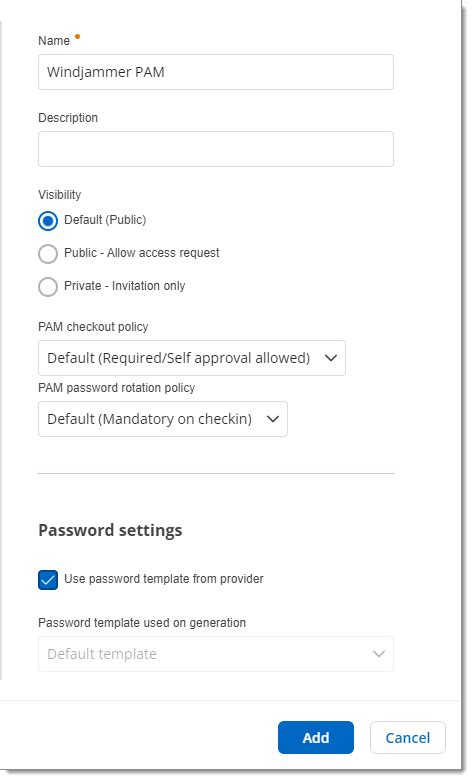The width and height of the screenshot is (472, 780).
Task: Click the chevron beside Required/Self approval allowed
Action: pos(331,358)
